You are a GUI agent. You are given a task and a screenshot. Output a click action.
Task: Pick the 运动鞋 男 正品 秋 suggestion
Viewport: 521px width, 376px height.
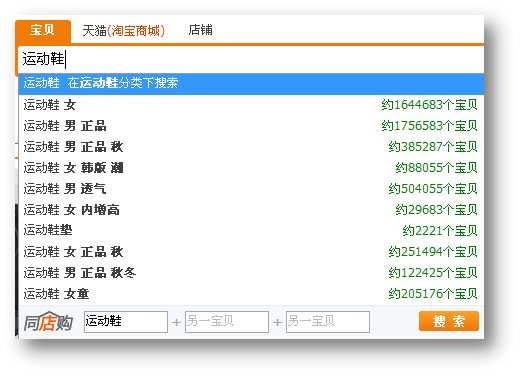[251, 147]
